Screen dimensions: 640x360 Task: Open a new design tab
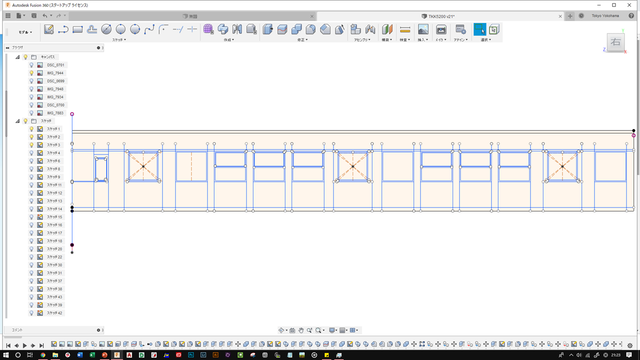[570, 16]
